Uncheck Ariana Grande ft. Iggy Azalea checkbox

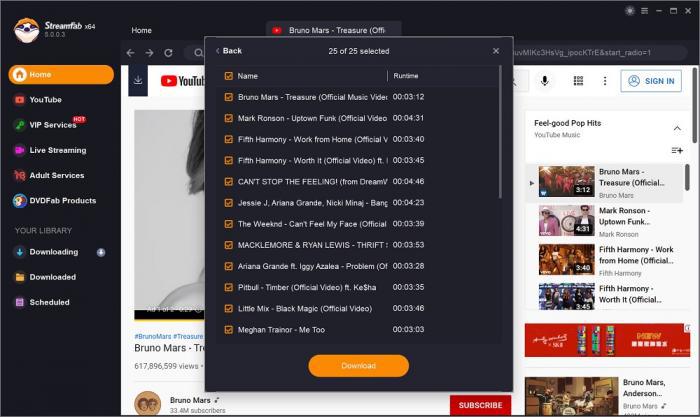pos(229,266)
